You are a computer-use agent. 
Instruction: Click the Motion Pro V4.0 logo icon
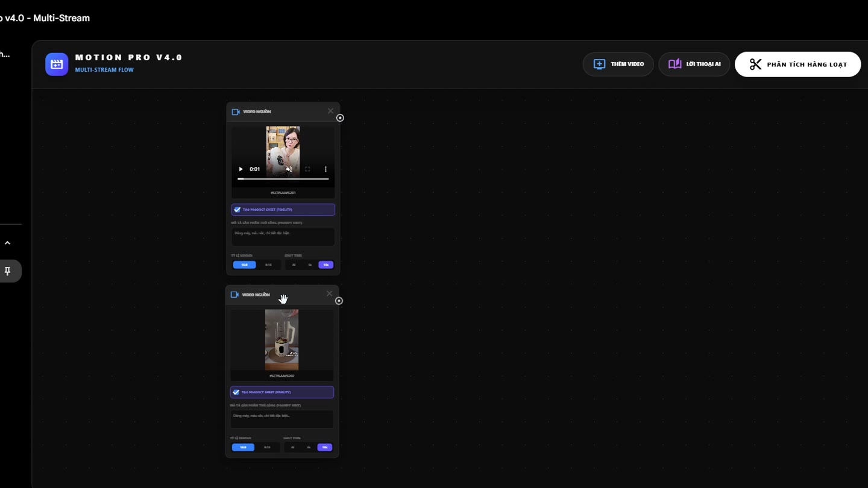pos(57,64)
